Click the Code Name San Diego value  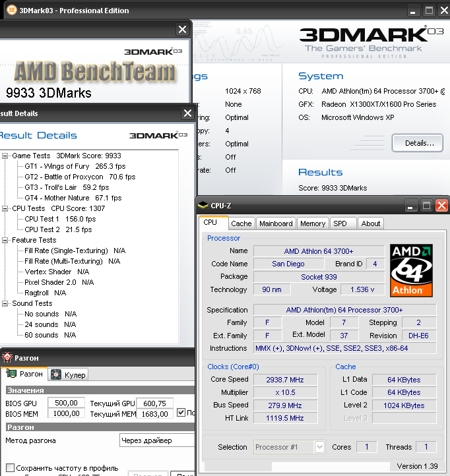click(x=288, y=264)
